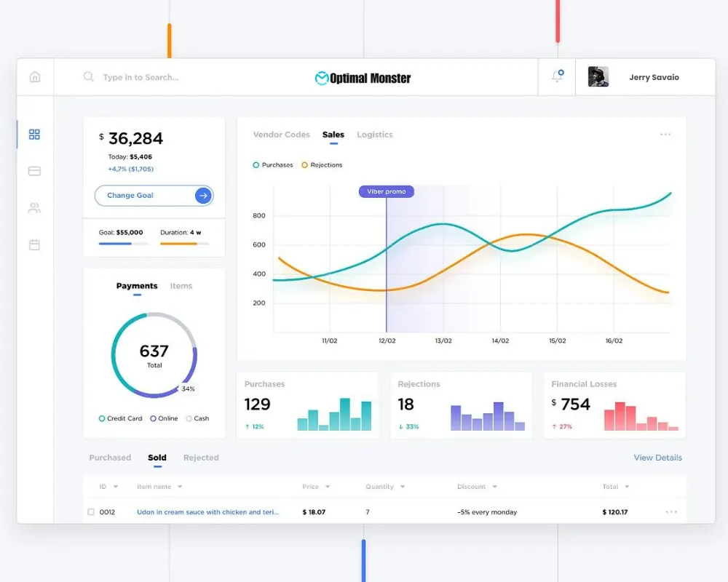Viewport: 728px width, 582px height.
Task: Open the users icon in the sidebar
Action: pos(34,208)
